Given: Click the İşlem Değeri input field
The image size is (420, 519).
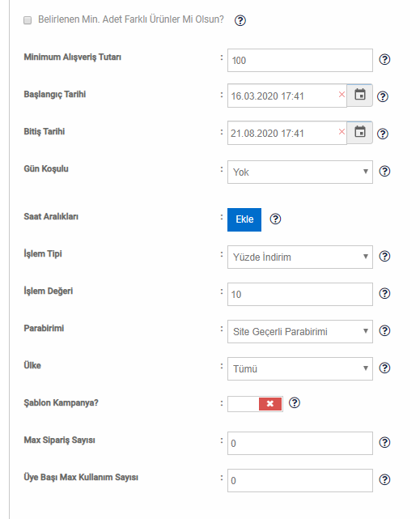Looking at the screenshot, I should [300, 294].
